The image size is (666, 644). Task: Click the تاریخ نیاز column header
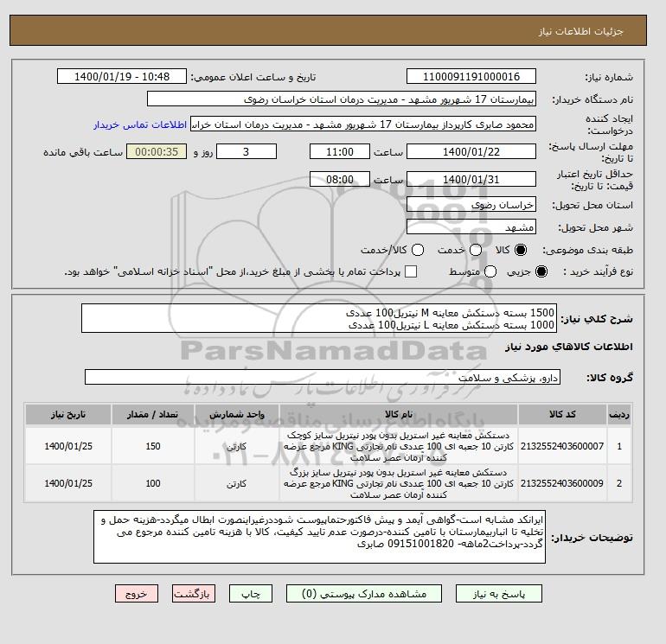(68, 414)
